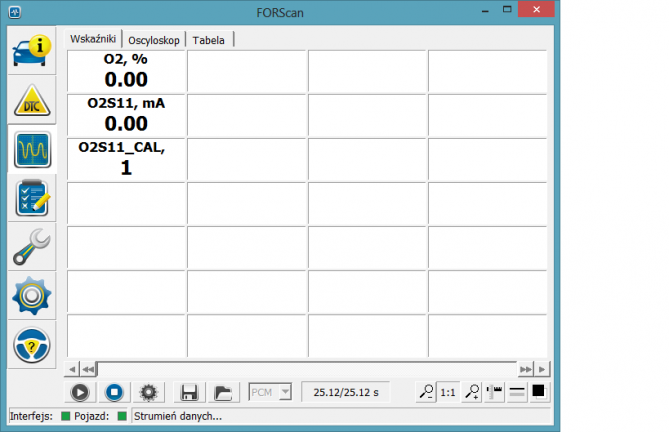Open the steering wheel help section
This screenshot has height=432, width=669.
click(33, 345)
